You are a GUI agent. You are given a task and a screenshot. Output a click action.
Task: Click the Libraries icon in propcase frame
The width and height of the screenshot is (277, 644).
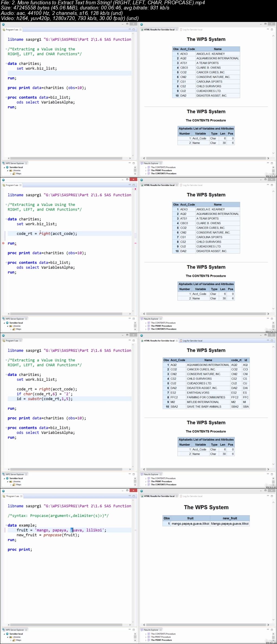[x=11, y=637]
